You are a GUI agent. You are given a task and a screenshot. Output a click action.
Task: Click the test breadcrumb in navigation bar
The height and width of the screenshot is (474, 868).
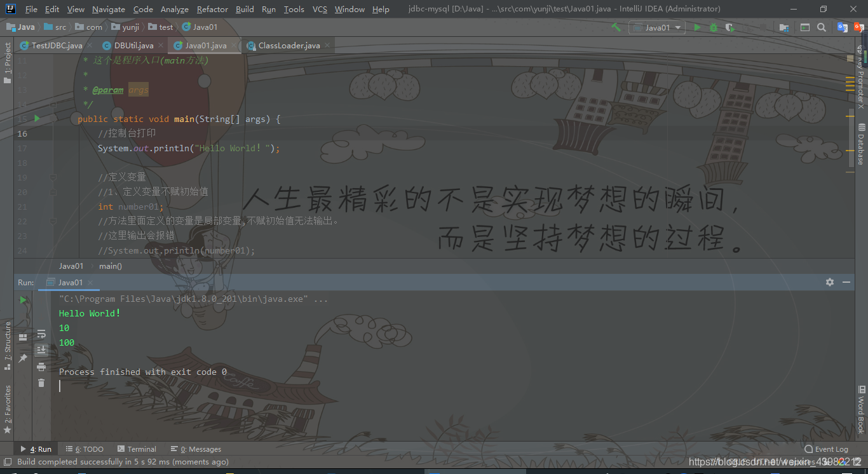[x=161, y=27]
